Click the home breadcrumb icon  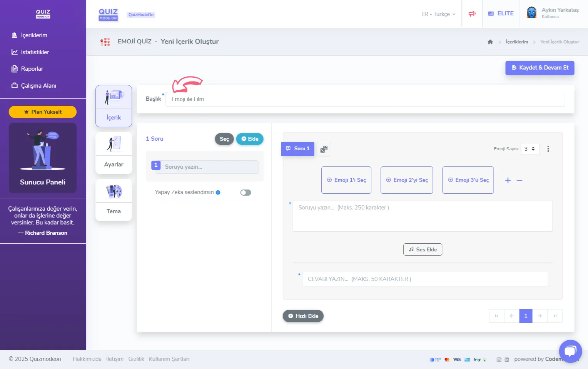(x=490, y=42)
